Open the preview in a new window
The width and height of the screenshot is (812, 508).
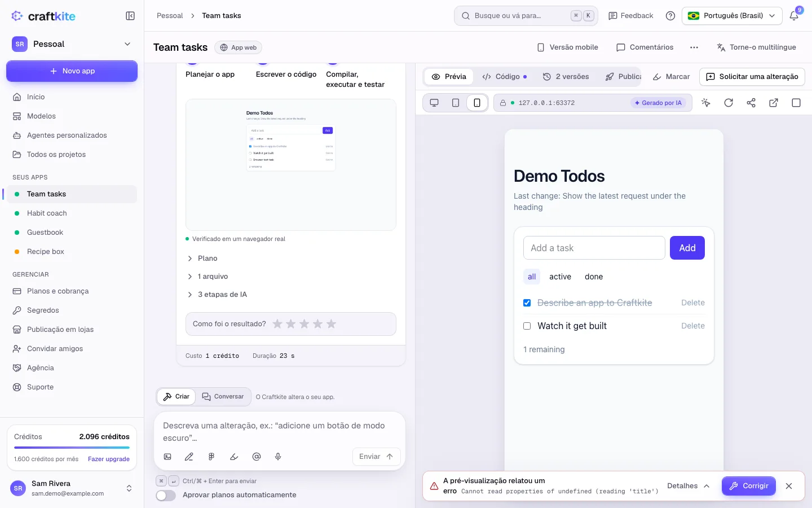774,103
